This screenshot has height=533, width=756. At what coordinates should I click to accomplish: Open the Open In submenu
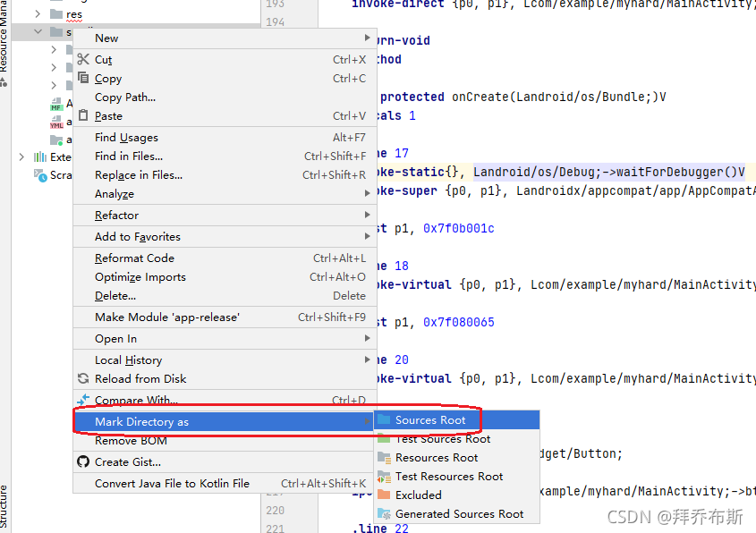click(225, 339)
